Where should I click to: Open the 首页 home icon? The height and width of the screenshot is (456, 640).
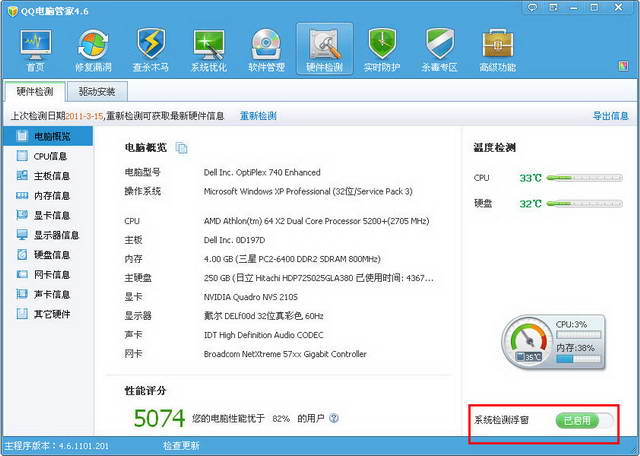pyautogui.click(x=35, y=51)
